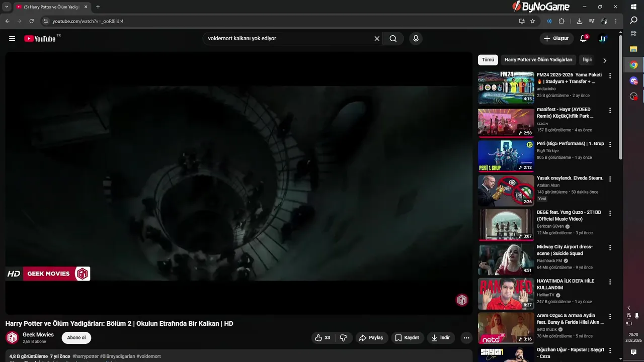
Task: Click the browser address bar URL
Action: click(x=88, y=21)
